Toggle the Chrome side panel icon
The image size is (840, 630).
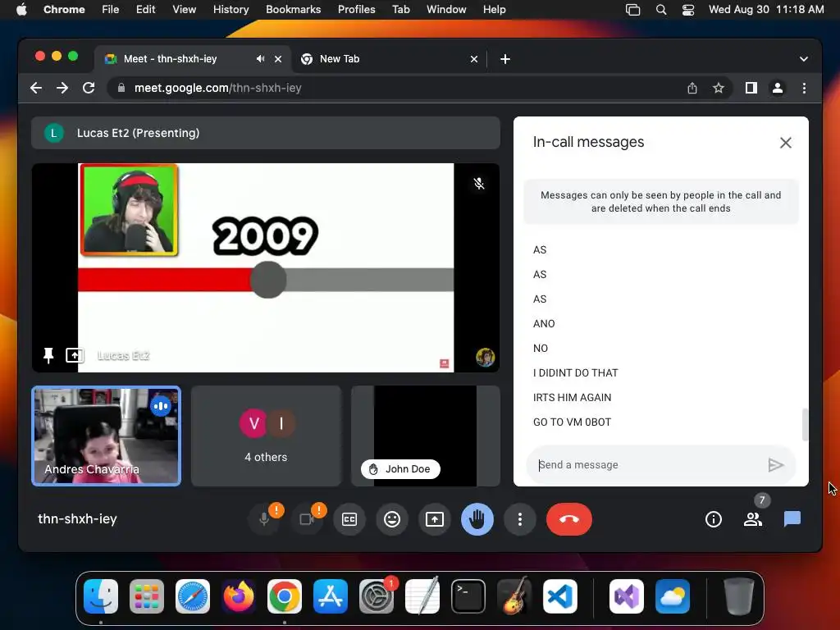coord(751,88)
